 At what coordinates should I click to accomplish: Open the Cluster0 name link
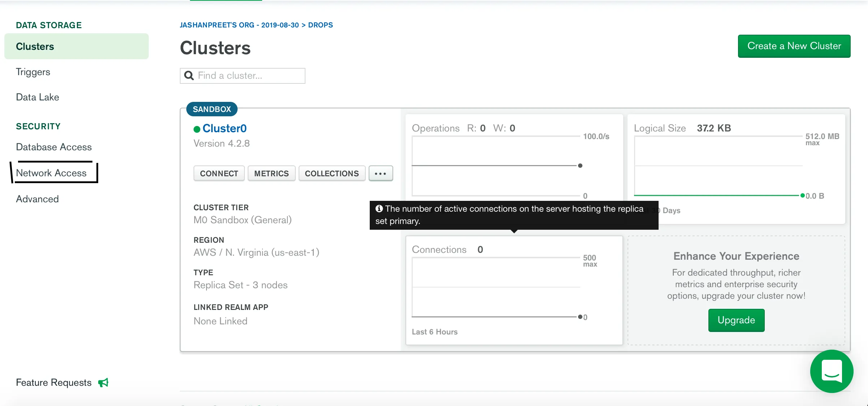pos(224,128)
